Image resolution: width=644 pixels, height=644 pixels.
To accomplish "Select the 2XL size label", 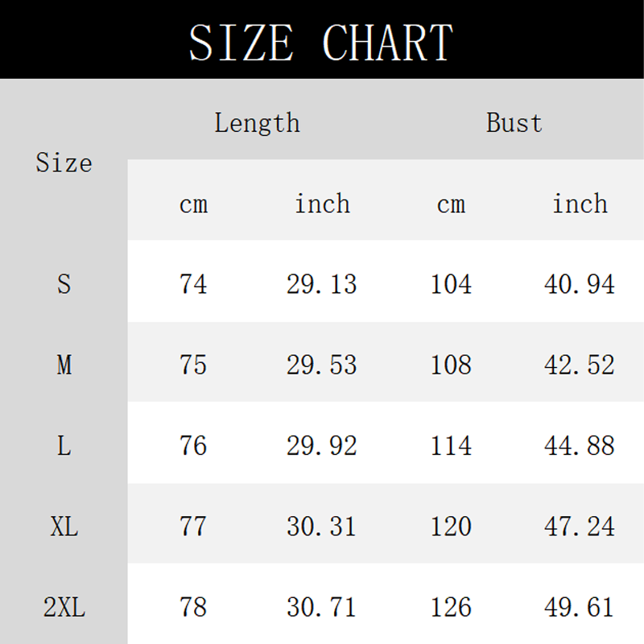I will click(64, 607).
